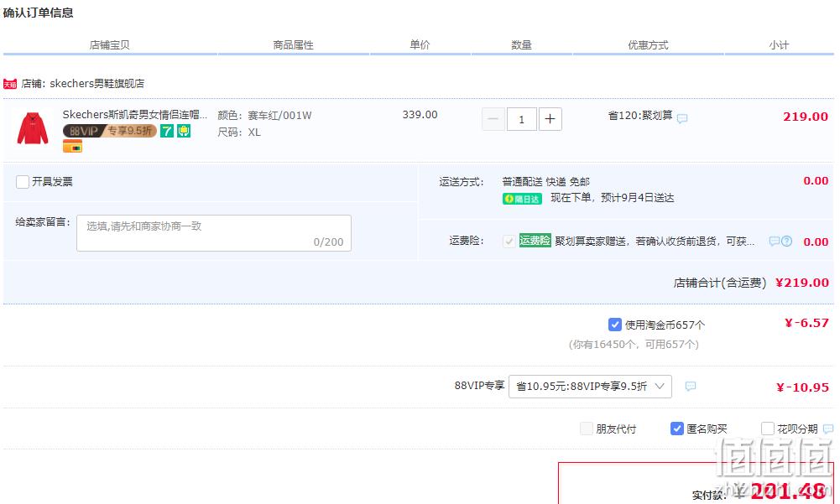Click the store total ¥219.00
The height and width of the screenshot is (504, 840).
802,283
